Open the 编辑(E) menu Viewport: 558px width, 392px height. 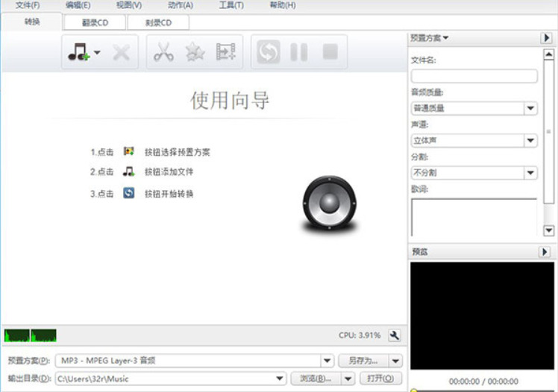78,5
